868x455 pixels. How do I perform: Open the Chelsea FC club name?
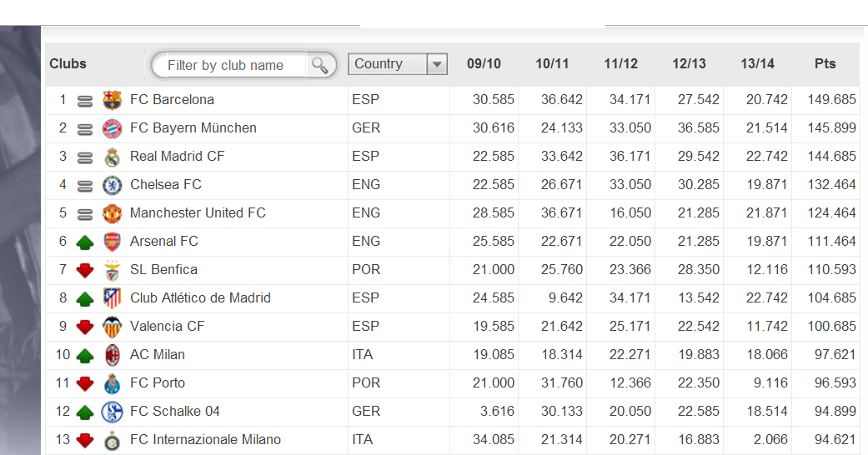pyautogui.click(x=166, y=184)
